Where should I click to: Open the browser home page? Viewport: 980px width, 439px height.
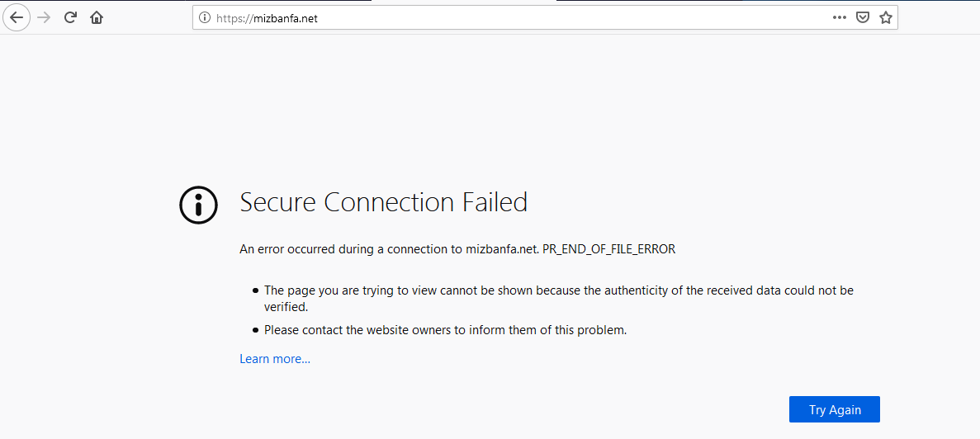pyautogui.click(x=97, y=17)
